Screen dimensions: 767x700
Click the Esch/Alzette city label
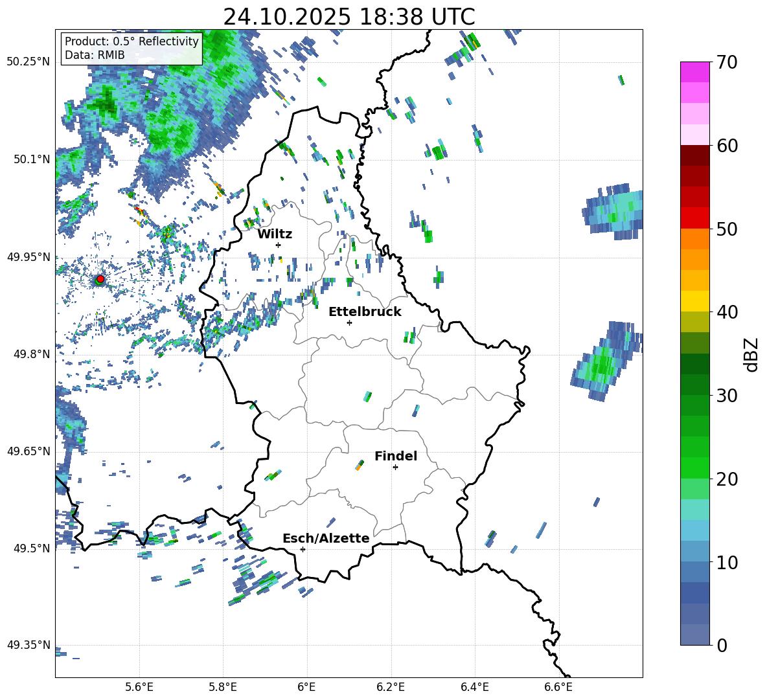(326, 538)
